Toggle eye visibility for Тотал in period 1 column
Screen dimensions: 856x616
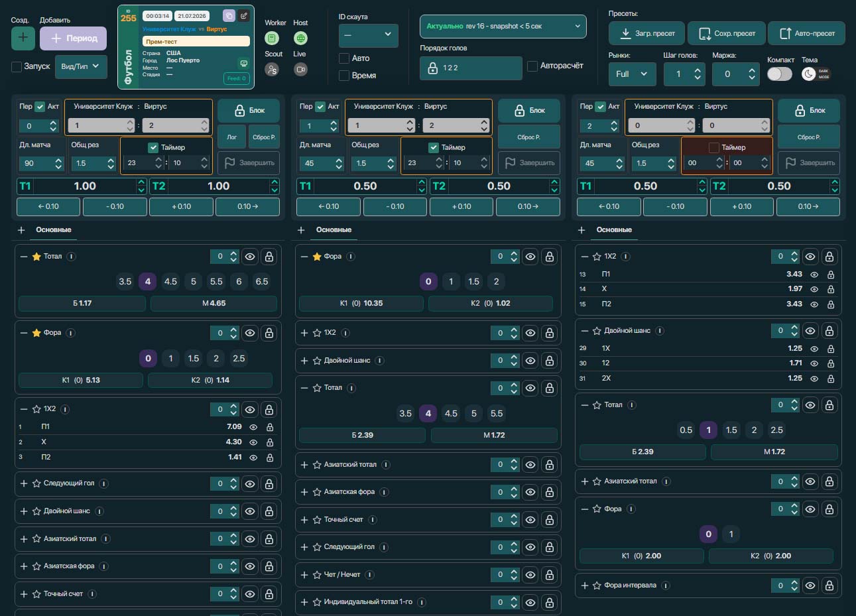(530, 388)
